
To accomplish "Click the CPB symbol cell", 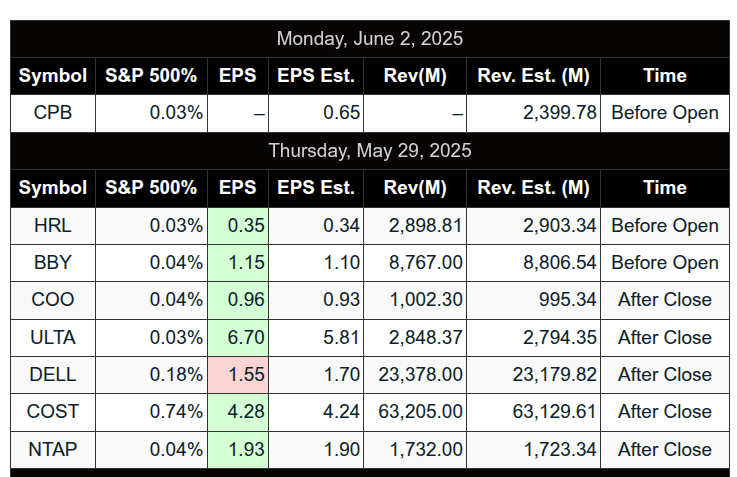I will point(53,113).
